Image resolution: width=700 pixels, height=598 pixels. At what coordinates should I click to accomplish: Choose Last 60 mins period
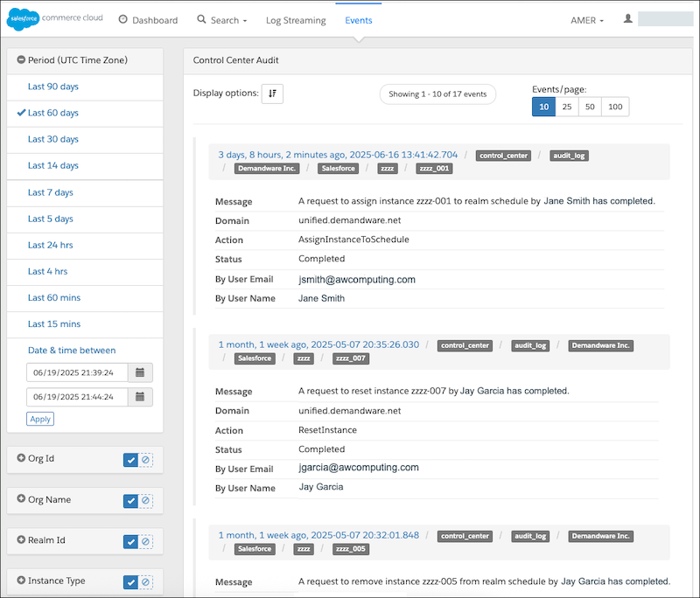pyautogui.click(x=54, y=297)
